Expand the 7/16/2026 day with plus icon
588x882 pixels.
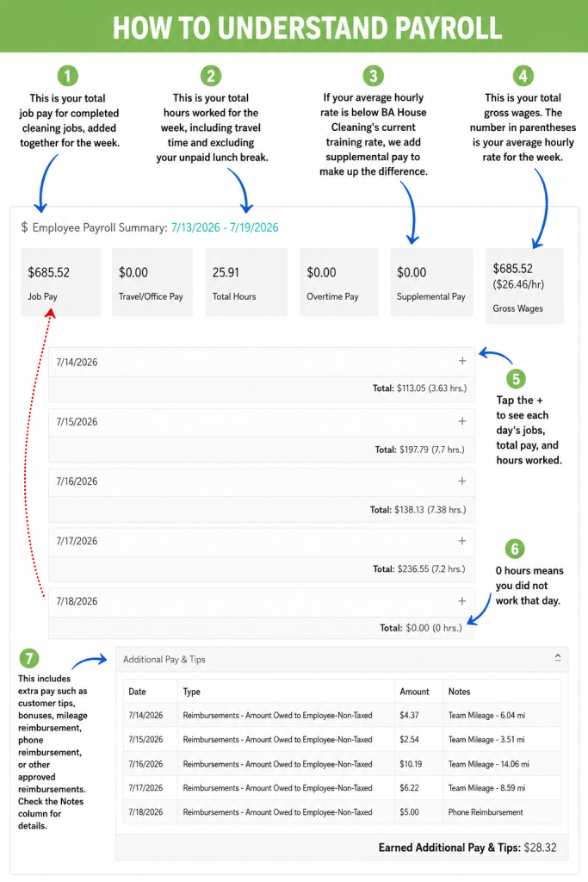462,481
